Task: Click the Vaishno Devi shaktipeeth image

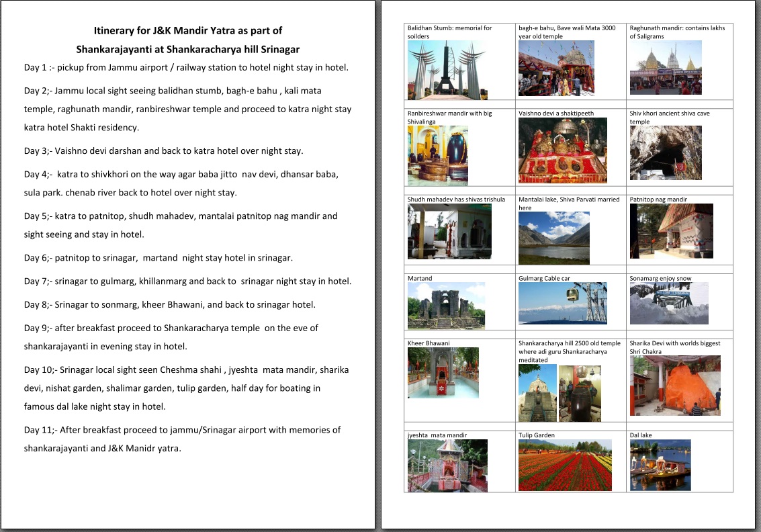Action: point(562,150)
